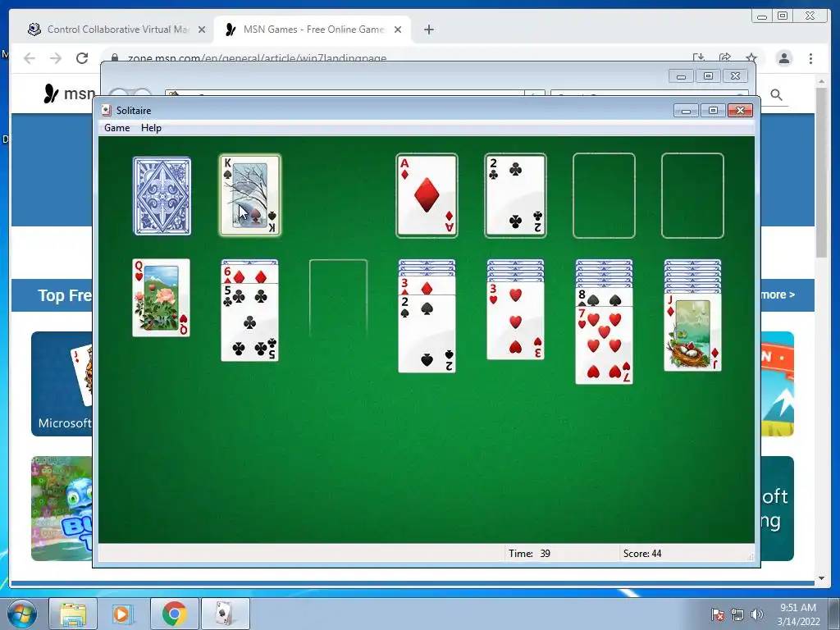Open the Game menu in Solitaire

coord(116,128)
